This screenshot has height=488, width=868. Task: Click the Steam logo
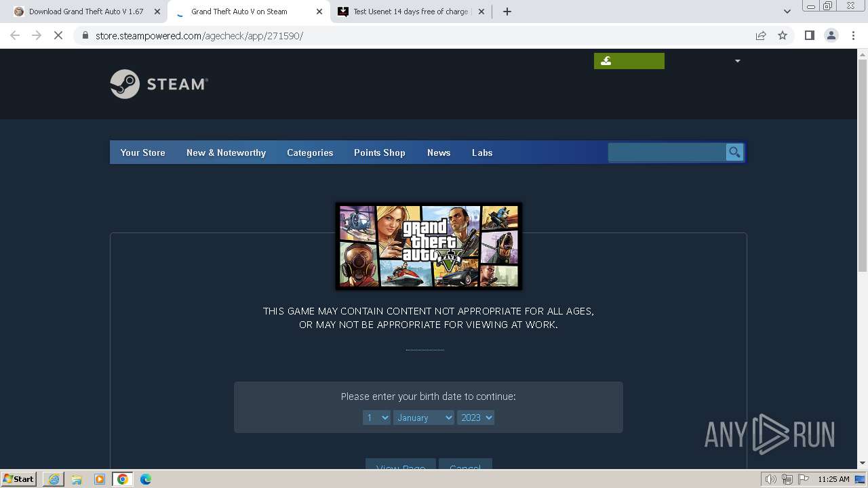159,84
